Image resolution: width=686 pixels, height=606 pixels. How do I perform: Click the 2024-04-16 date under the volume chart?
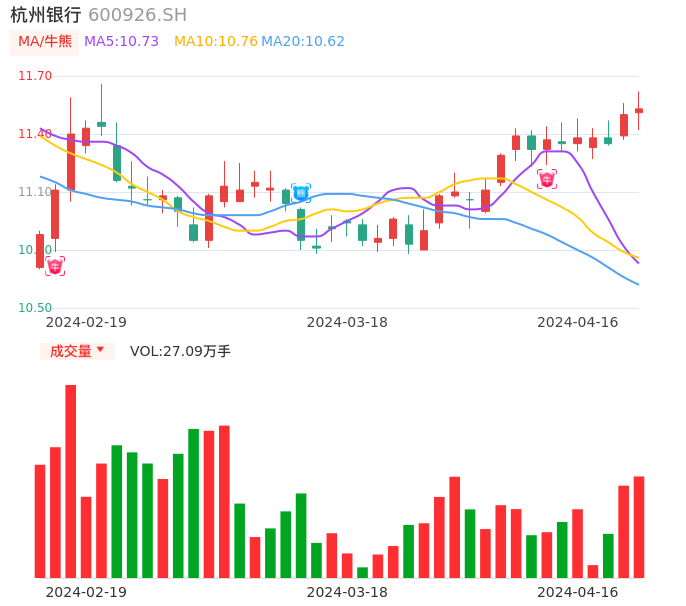coord(578,592)
